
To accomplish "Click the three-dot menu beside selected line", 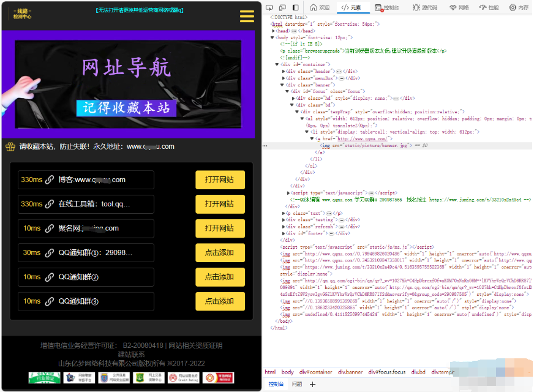I will coord(265,146).
